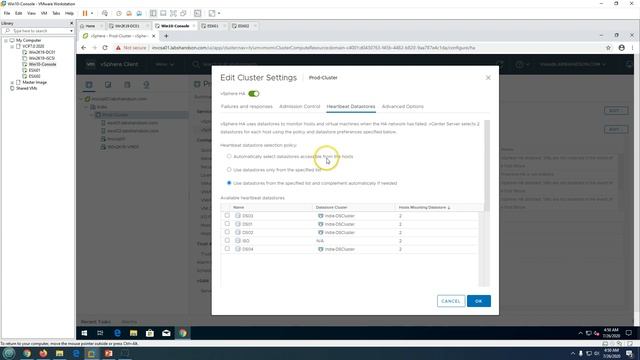Screen dimensions: 640x360
Task: Click the dialog vertical scrollbar
Action: pyautogui.click(x=487, y=165)
